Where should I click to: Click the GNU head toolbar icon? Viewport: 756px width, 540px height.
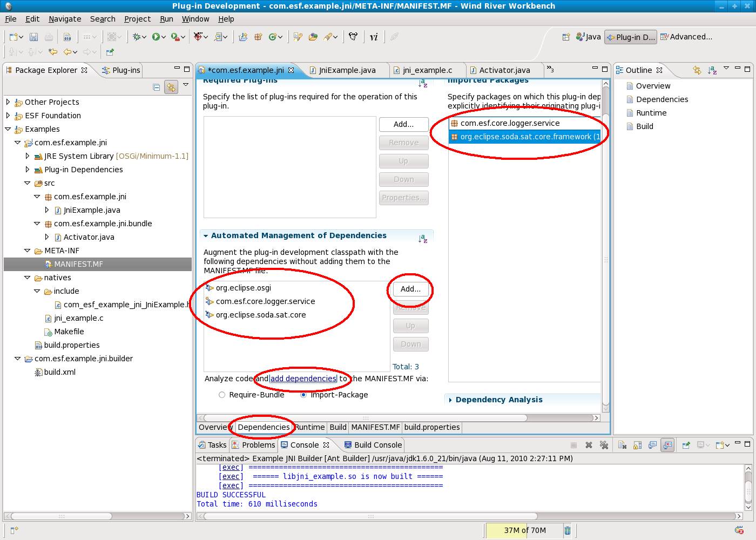coord(353,37)
